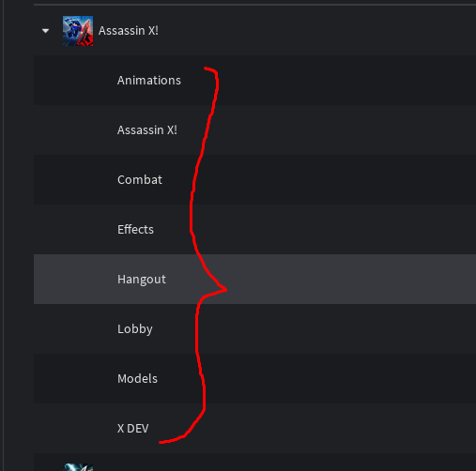
Task: Click blank area right of X DEV row
Action: click(x=345, y=429)
